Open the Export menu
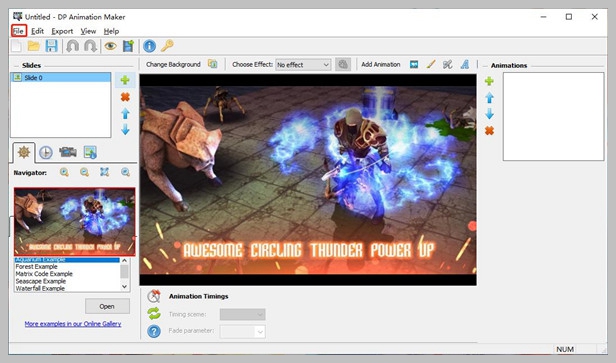This screenshot has height=363, width=616. click(x=62, y=31)
